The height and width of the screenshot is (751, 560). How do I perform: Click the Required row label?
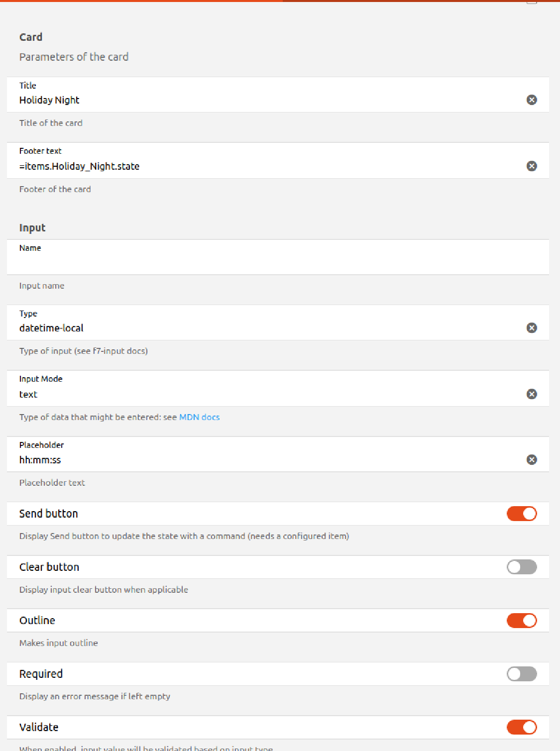tap(41, 674)
